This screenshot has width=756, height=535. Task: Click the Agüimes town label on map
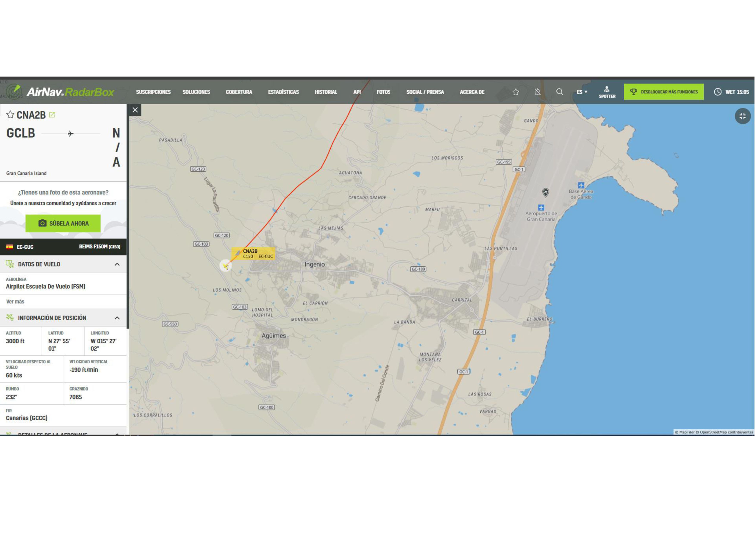(274, 336)
